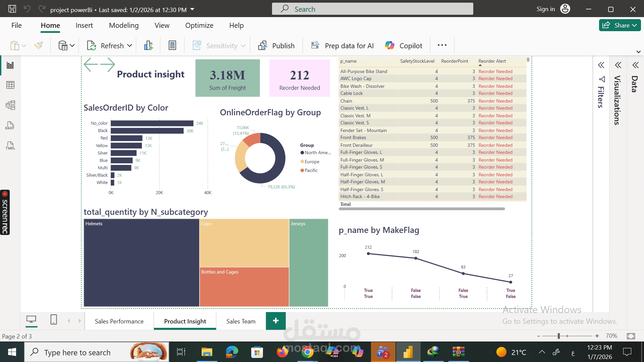Open the TMDL view
The height and width of the screenshot is (362, 644).
(x=10, y=145)
